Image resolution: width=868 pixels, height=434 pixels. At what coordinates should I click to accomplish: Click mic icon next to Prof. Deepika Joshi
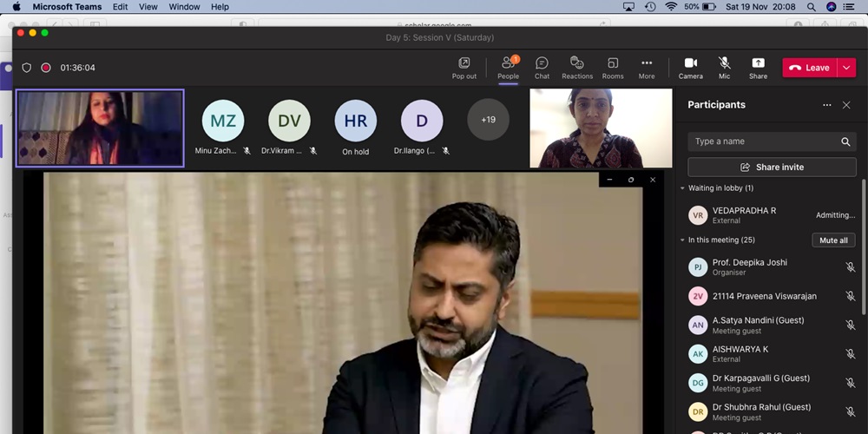[851, 267]
